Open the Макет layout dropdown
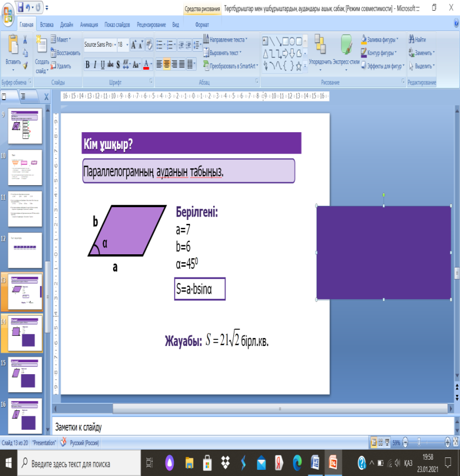 (x=61, y=39)
